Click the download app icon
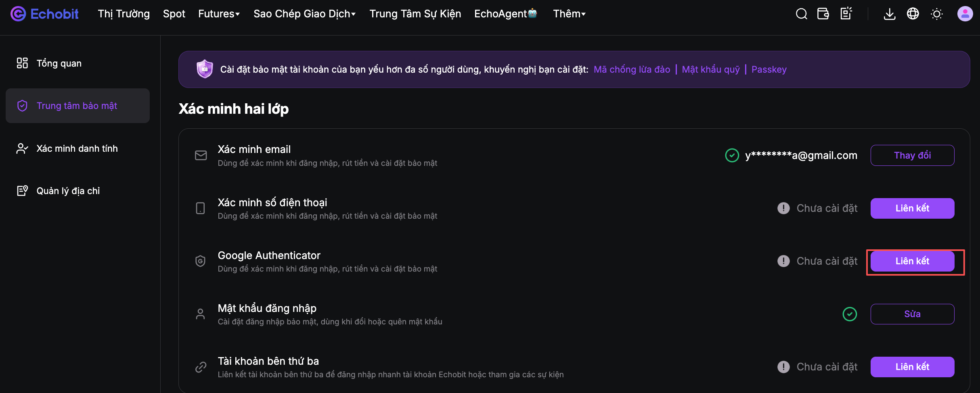980x393 pixels. [x=890, y=14]
